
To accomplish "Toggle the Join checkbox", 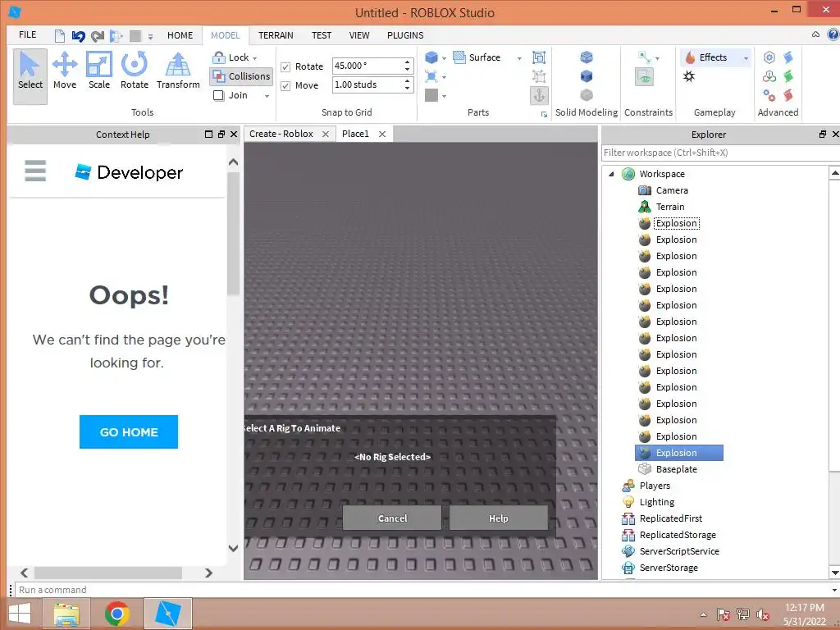I will pos(218,95).
